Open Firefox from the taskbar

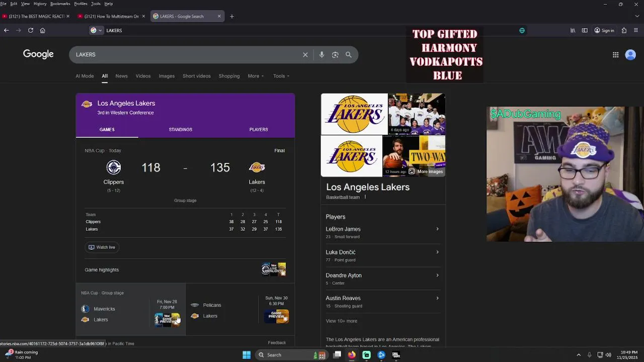pyautogui.click(x=352, y=355)
